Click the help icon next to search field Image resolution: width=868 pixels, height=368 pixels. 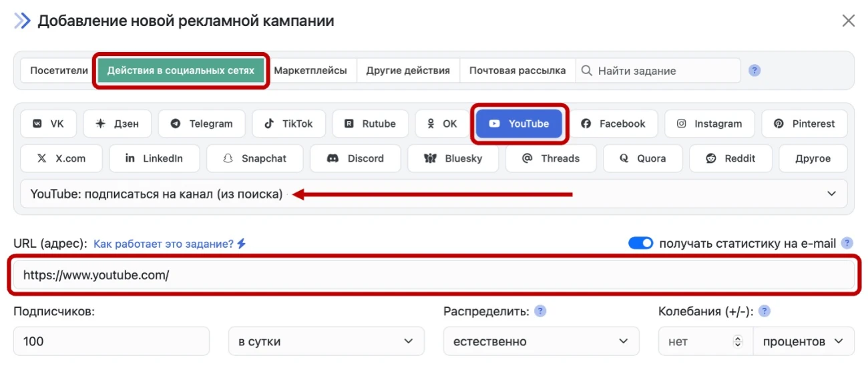pos(754,70)
